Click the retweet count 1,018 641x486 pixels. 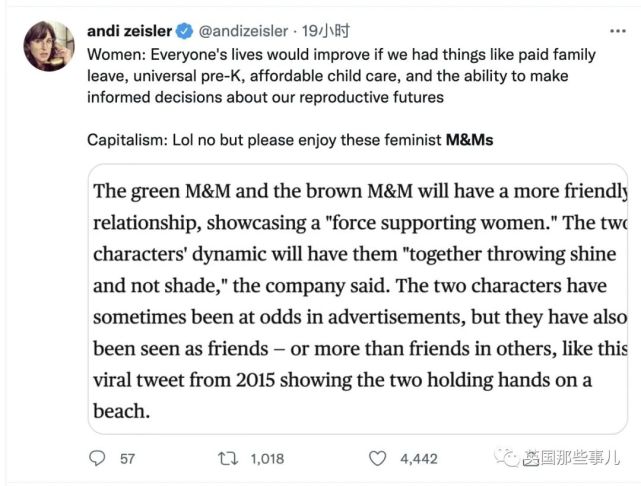[x=268, y=459]
